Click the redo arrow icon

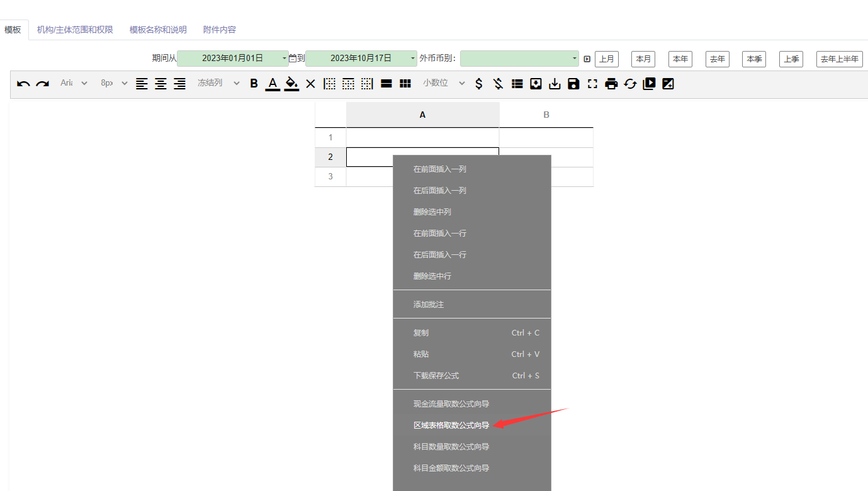coord(42,84)
